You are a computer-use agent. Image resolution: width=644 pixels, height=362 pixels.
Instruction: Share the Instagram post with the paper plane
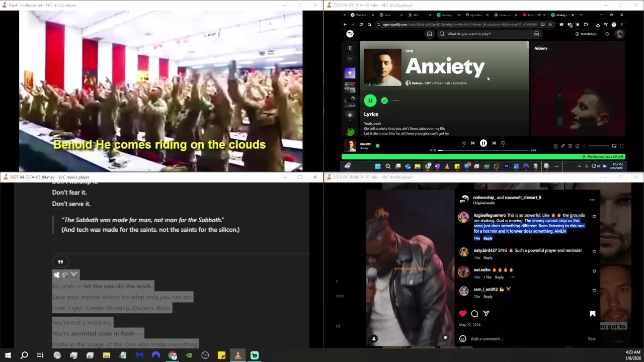tap(486, 313)
